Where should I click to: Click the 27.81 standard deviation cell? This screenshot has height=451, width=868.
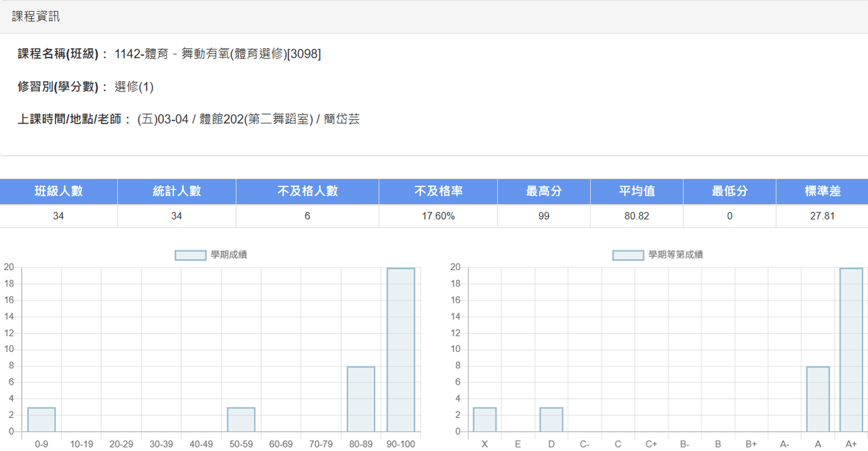point(823,216)
